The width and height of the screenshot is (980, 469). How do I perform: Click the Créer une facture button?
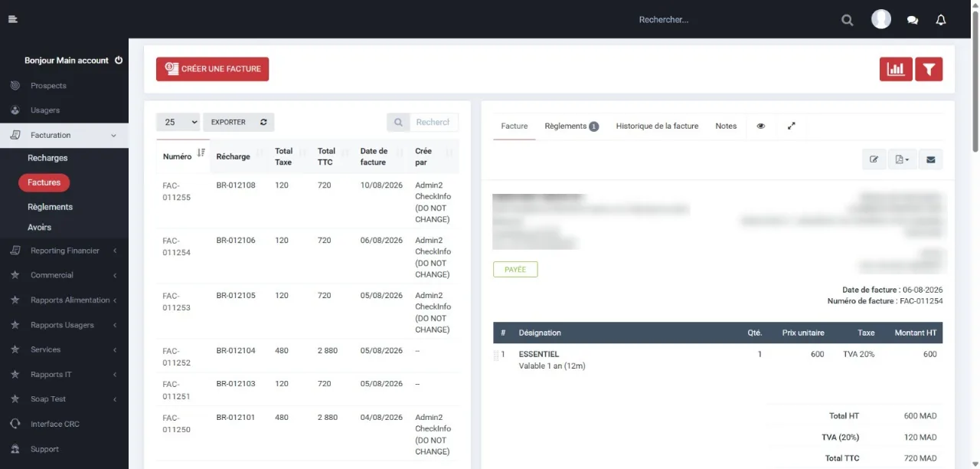pyautogui.click(x=212, y=69)
